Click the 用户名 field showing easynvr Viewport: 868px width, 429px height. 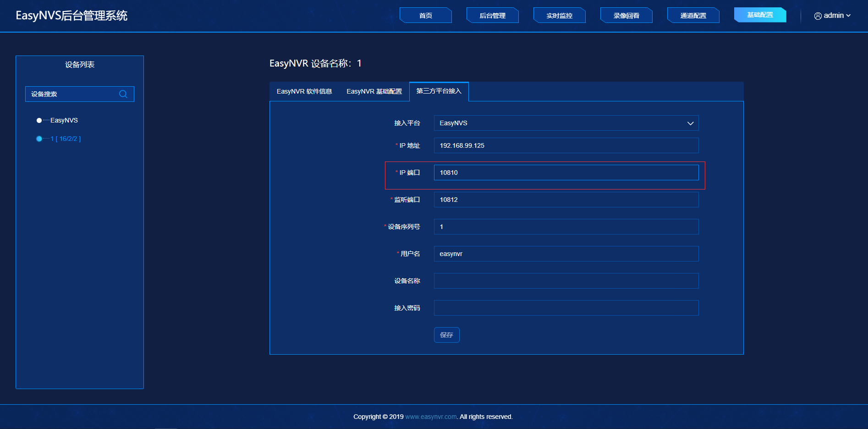[566, 254]
